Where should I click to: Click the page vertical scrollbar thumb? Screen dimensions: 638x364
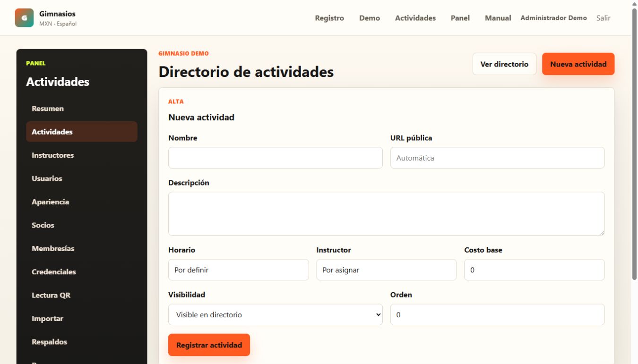point(634,144)
